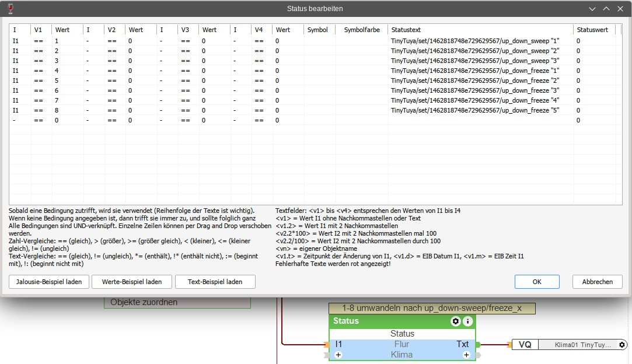
Task: Click first Wert cell with value 6
Action: 67,90
